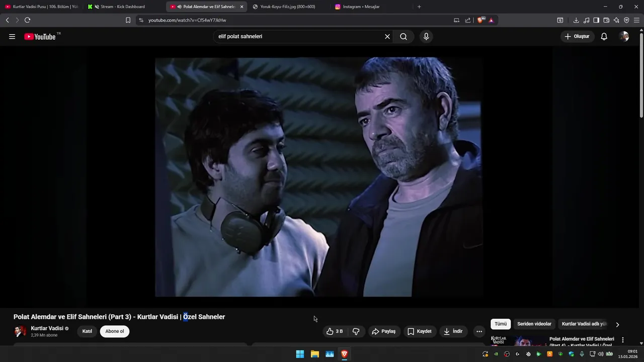Open clock and date 09:01 panel
The image size is (644, 362).
point(629,354)
